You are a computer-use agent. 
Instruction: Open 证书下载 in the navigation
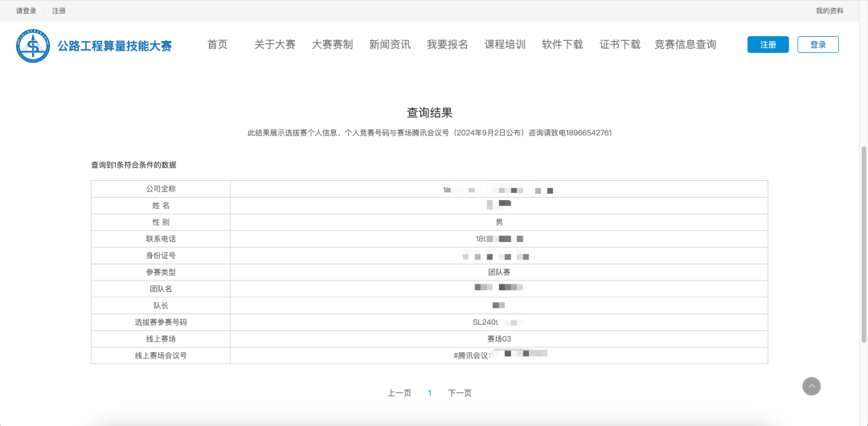[x=620, y=45]
